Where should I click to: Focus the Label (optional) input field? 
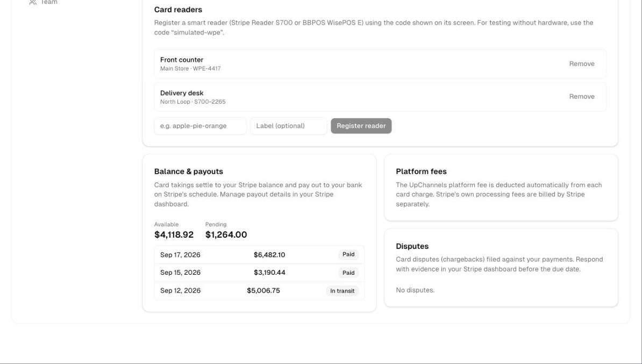289,126
